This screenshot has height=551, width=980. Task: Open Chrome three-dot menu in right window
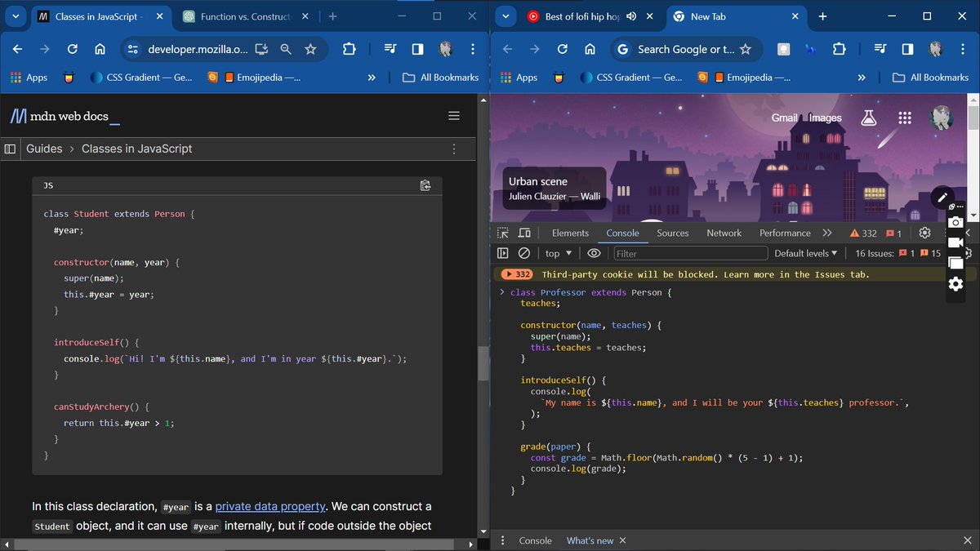point(962,49)
